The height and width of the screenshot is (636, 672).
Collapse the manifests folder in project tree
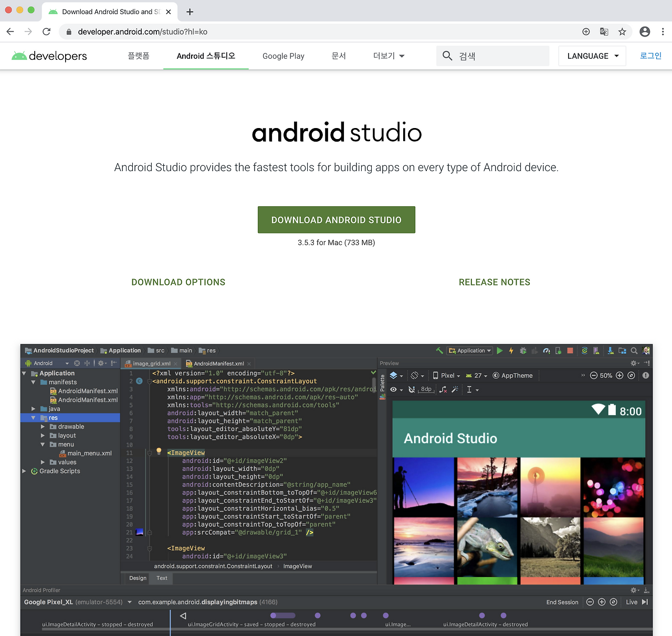pyautogui.click(x=34, y=382)
